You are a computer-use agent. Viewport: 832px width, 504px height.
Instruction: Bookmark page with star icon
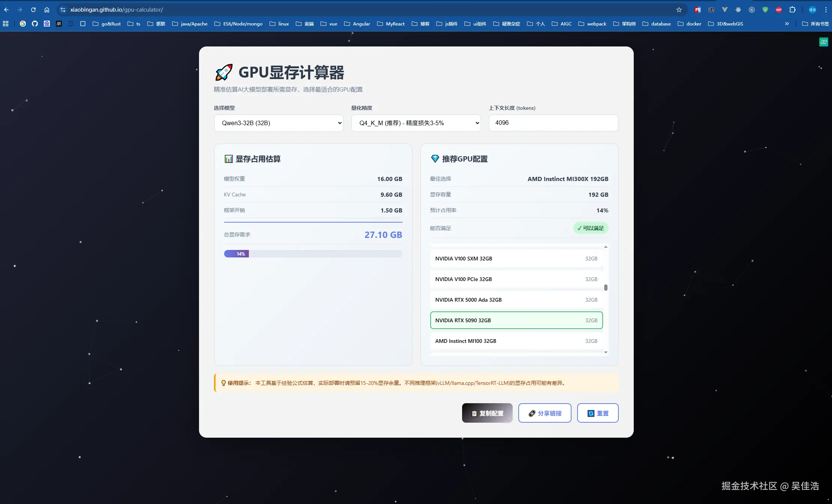pyautogui.click(x=679, y=10)
